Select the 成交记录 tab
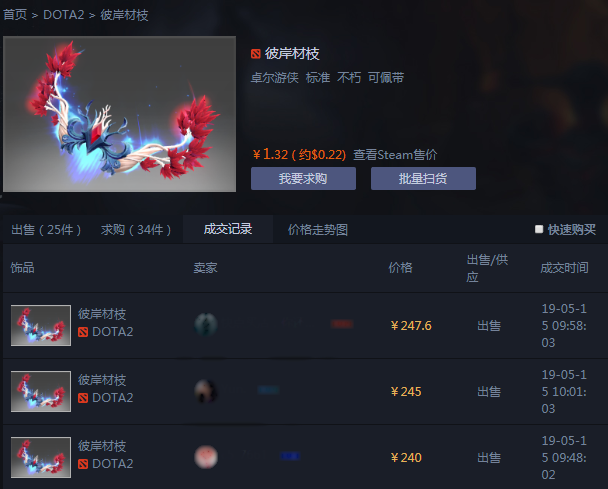 [228, 229]
